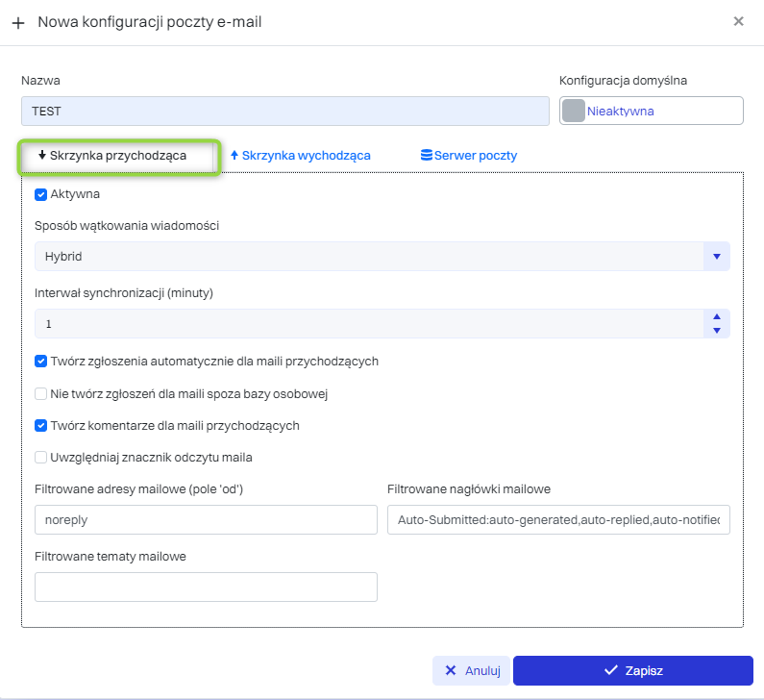Click the X icon on Anuluj button

pos(451,670)
